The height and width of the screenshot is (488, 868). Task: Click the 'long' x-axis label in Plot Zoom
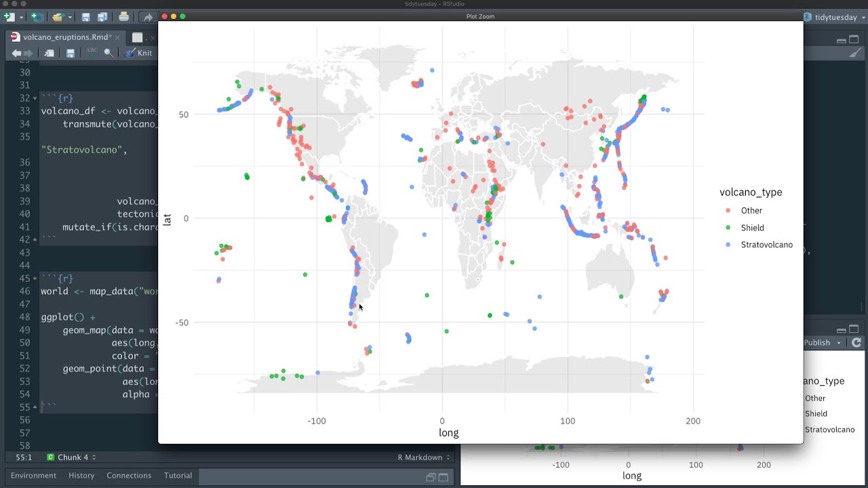449,433
